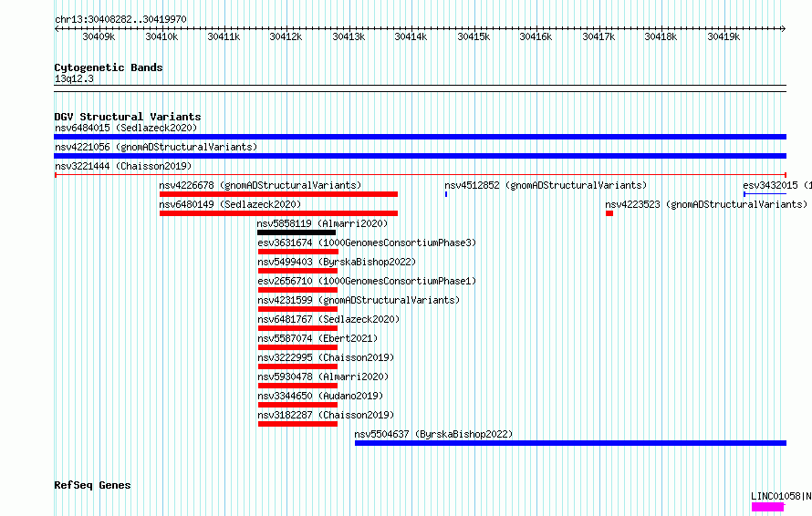Screen dimensions: 812x516
Task: Open nsv3182287 (Chaisson2019) label
Action: 326,415
